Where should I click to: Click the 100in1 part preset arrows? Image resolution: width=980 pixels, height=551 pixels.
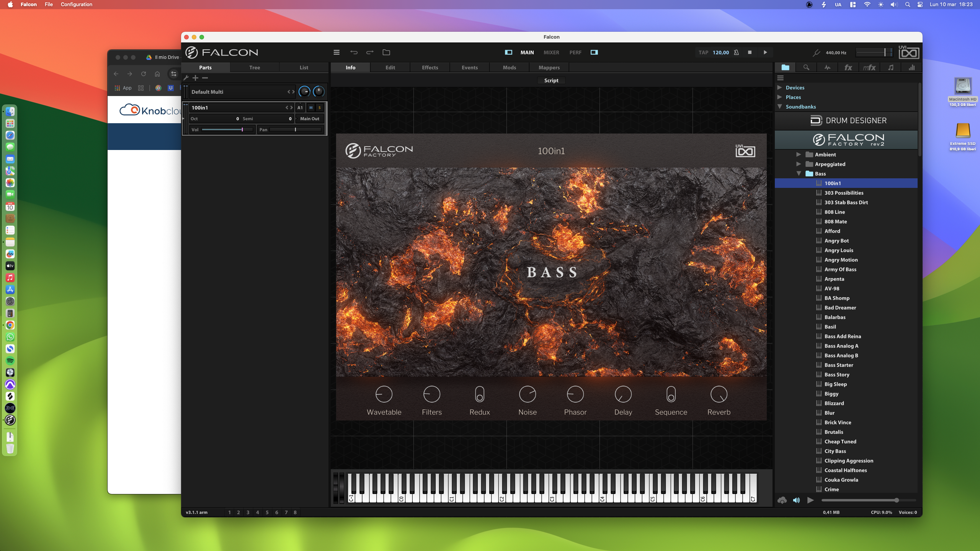click(289, 108)
